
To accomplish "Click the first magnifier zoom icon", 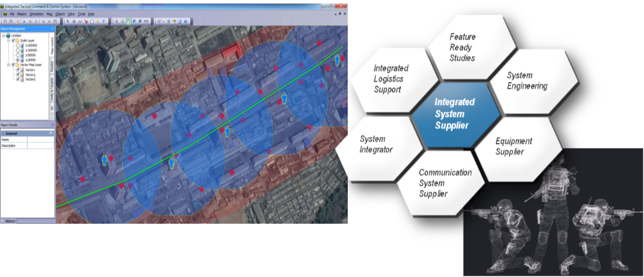I will [115, 21].
